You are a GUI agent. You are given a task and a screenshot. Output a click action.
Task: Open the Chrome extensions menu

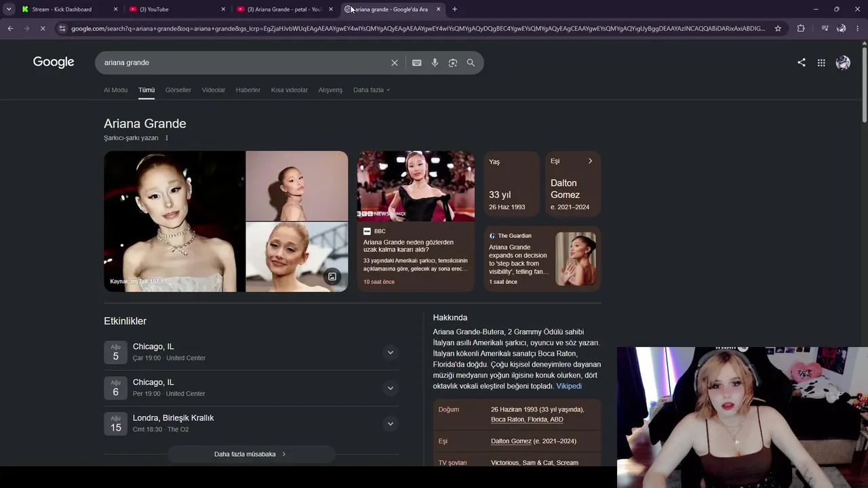801,28
